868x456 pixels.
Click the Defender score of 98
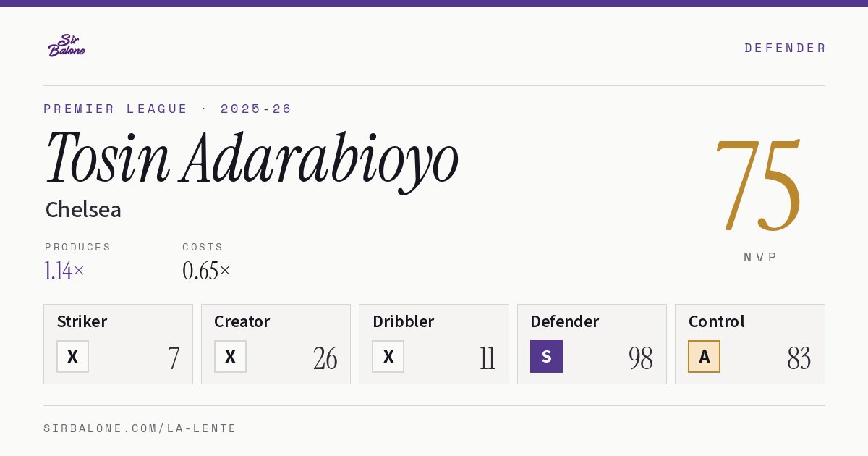pyautogui.click(x=641, y=358)
